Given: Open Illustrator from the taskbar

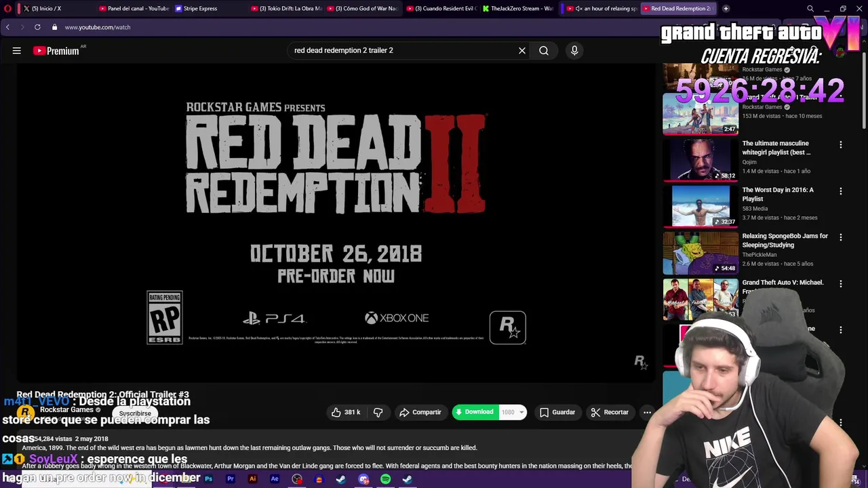Looking at the screenshot, I should click(253, 479).
